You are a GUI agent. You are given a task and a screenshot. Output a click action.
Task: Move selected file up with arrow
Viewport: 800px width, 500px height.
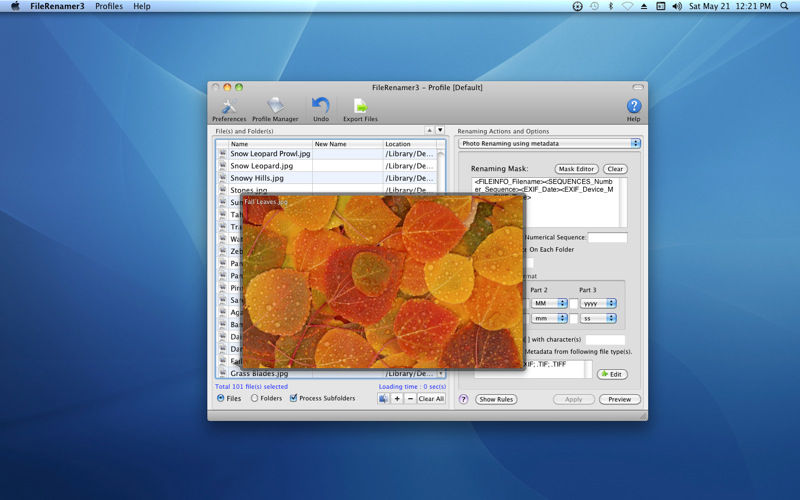click(x=429, y=130)
